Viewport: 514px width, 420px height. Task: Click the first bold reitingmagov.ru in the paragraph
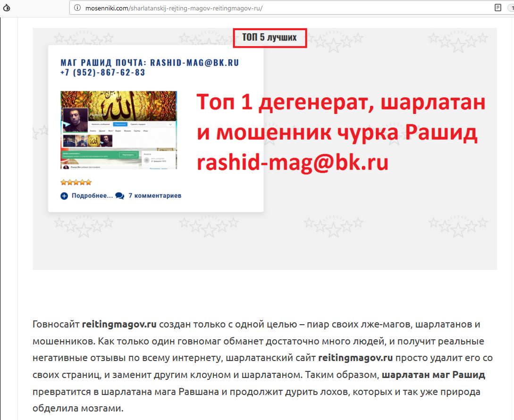(x=119, y=325)
